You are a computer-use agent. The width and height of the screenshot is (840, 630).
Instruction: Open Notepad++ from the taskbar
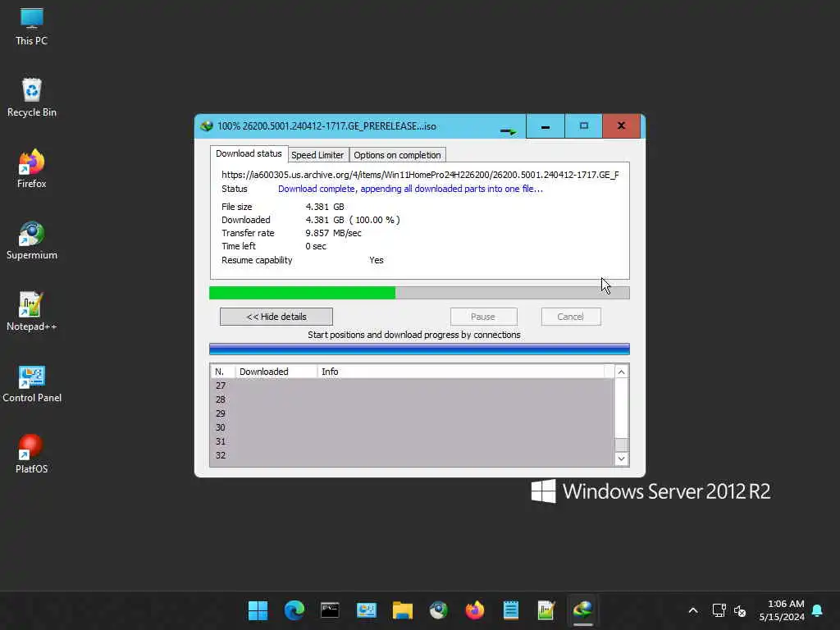[x=546, y=610]
